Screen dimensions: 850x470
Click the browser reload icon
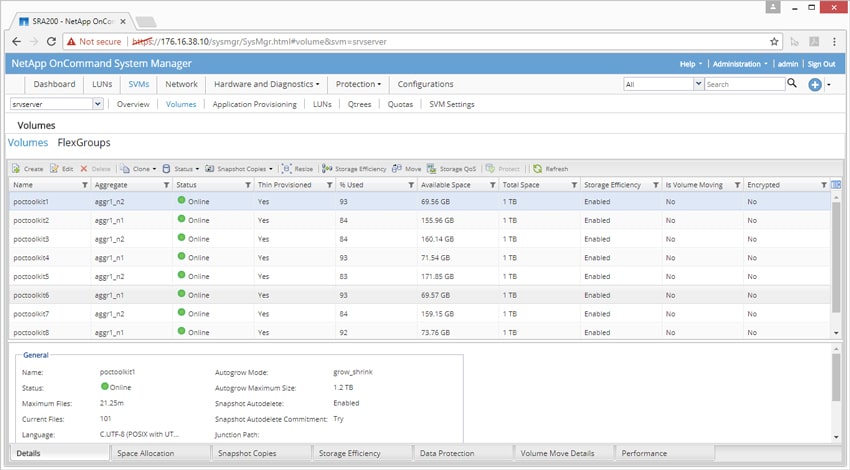tap(51, 41)
